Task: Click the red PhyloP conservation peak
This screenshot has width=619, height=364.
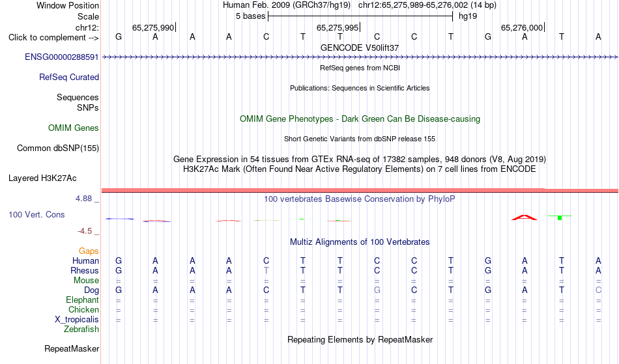Action: (525, 217)
